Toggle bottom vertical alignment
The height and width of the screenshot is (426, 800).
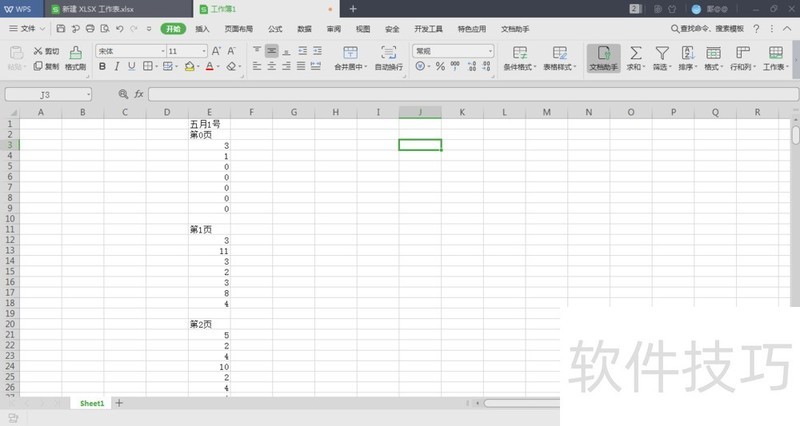(286, 51)
